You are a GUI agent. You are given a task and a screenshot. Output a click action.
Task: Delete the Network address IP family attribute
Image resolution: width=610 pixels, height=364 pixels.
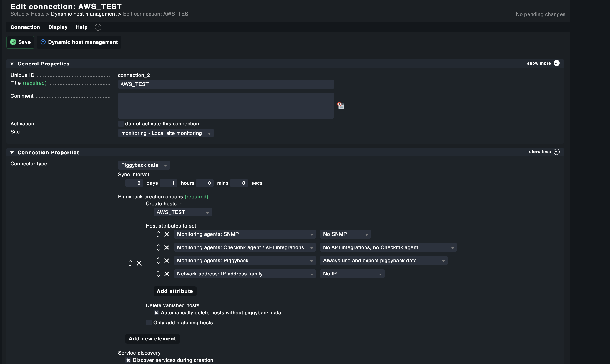coord(167,274)
